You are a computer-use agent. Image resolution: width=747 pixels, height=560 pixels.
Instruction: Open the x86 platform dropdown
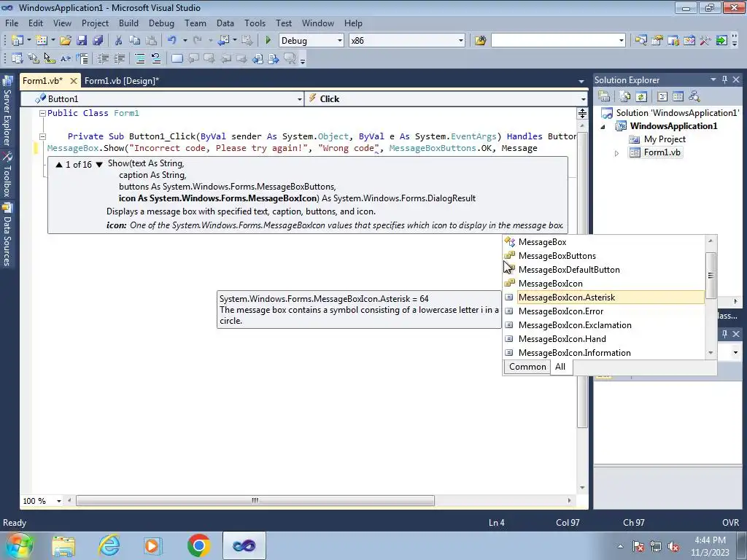(461, 41)
